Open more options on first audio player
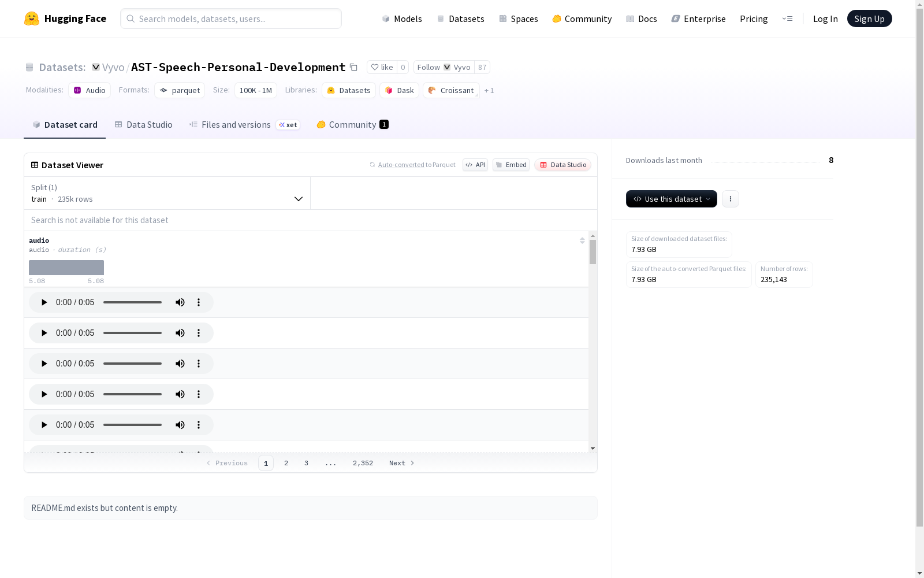 [x=199, y=302]
